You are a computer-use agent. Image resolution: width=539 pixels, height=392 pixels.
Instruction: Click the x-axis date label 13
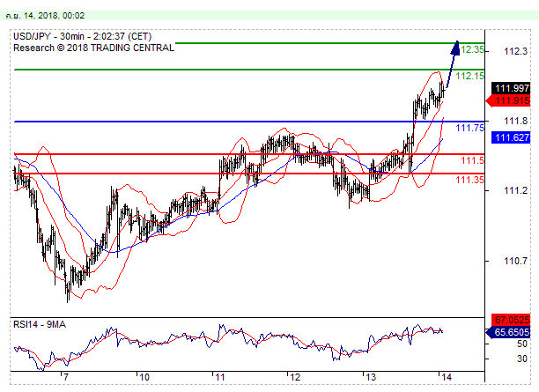click(371, 377)
